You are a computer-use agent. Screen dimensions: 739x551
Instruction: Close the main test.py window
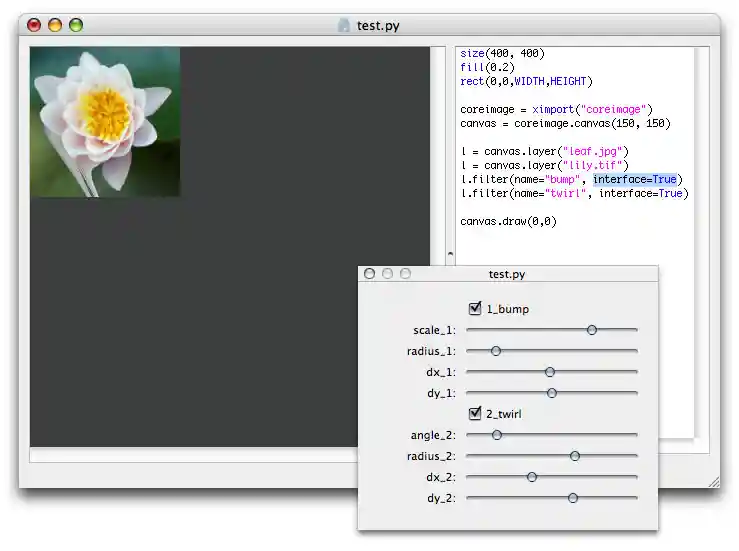[34, 25]
